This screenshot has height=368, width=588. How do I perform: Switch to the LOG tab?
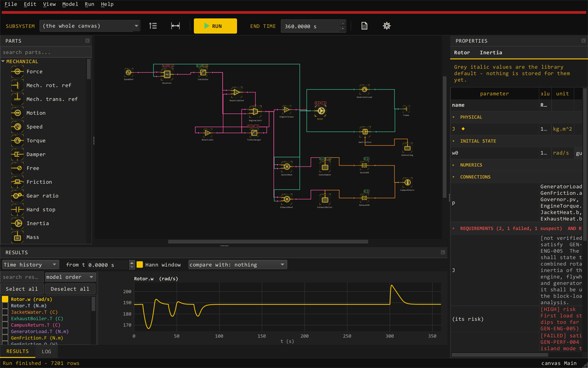click(46, 351)
